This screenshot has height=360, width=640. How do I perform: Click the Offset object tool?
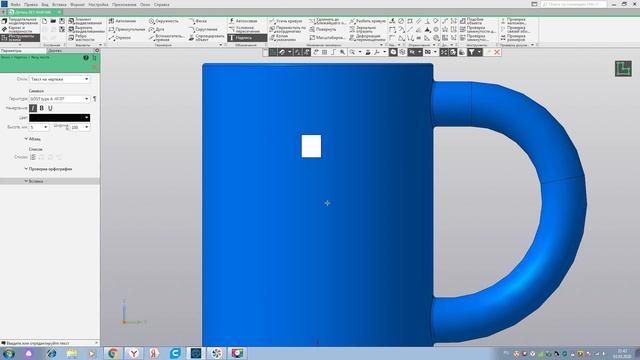tap(472, 21)
